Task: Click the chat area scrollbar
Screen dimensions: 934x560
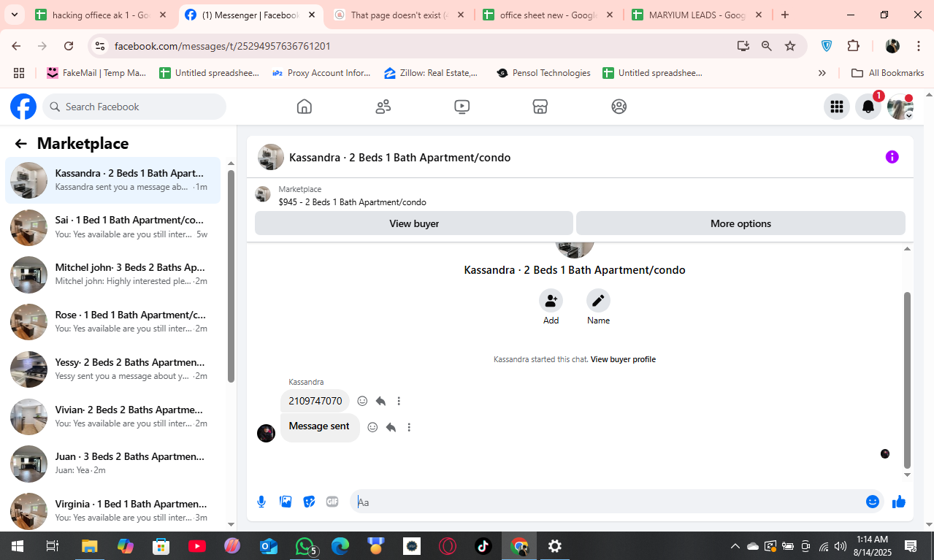Action: (908, 380)
